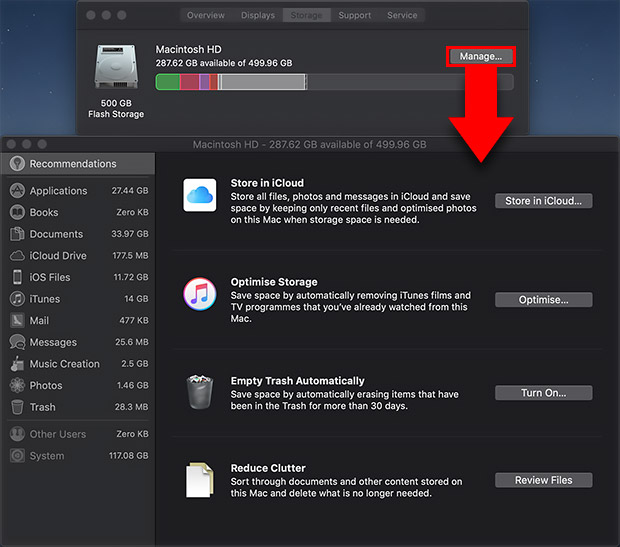Viewport: 620px width, 547px height.
Task: Click the 1.46 GB Photos size
Action: (133, 385)
